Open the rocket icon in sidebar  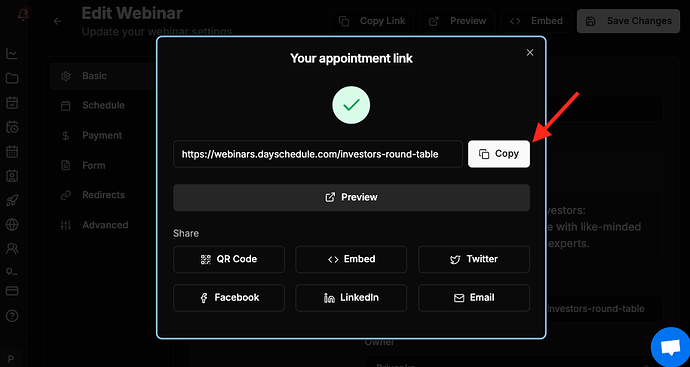tap(12, 201)
